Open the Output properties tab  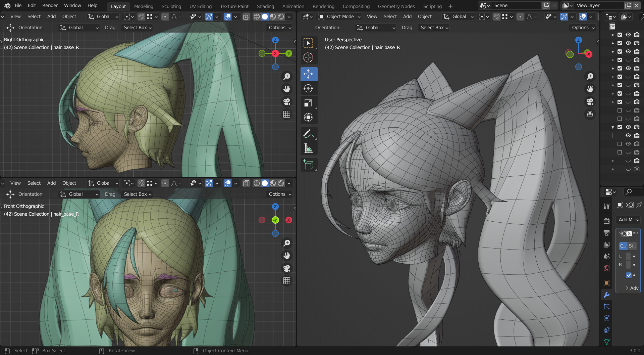click(x=606, y=232)
